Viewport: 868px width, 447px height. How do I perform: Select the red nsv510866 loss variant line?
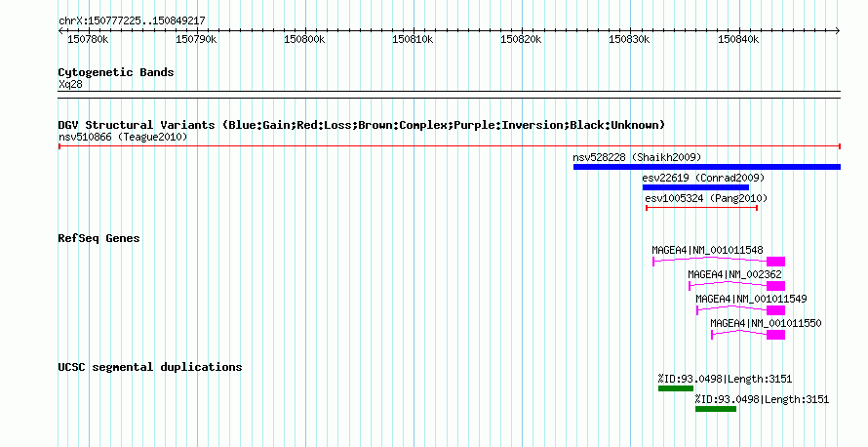coord(450,146)
